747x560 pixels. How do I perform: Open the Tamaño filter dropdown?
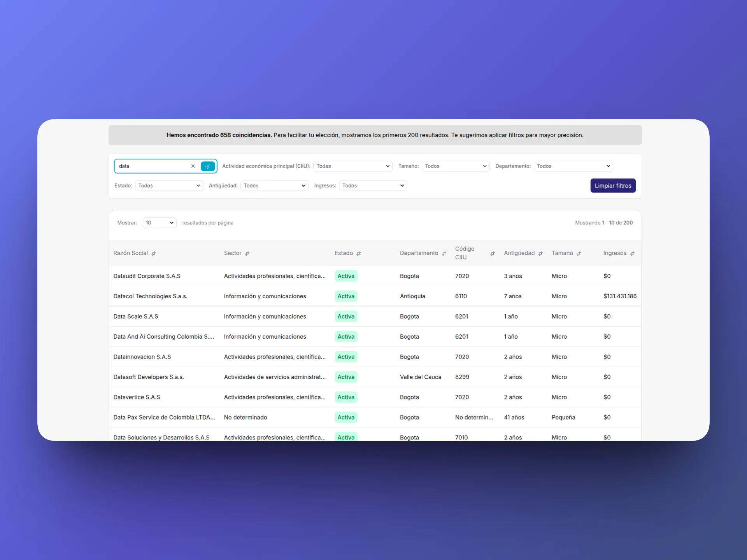[455, 166]
